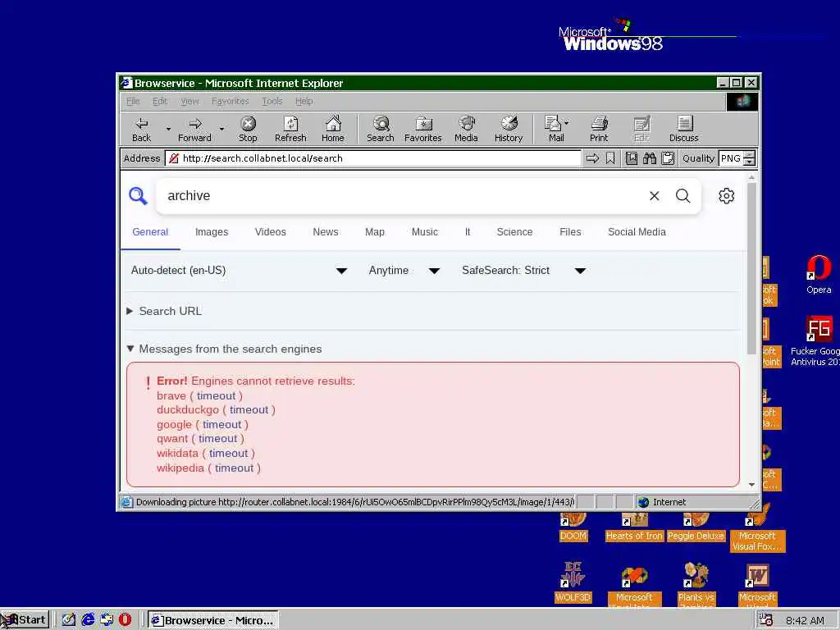This screenshot has height=630, width=840.
Task: Open the Forward button history arrow
Action: point(221,129)
